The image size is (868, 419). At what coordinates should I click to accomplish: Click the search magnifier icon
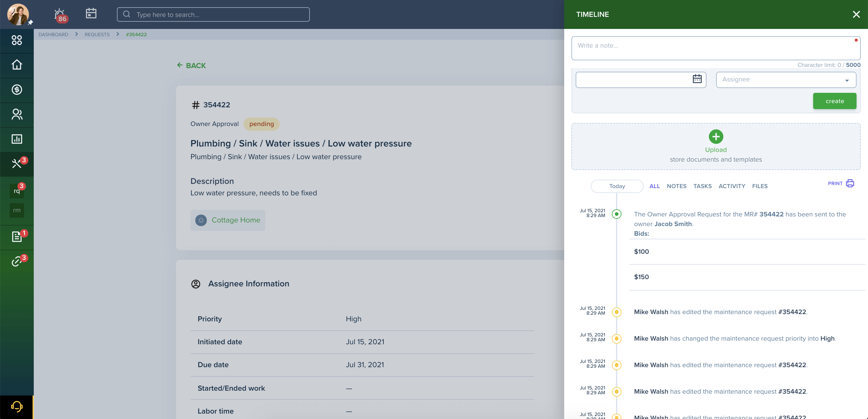click(x=127, y=14)
